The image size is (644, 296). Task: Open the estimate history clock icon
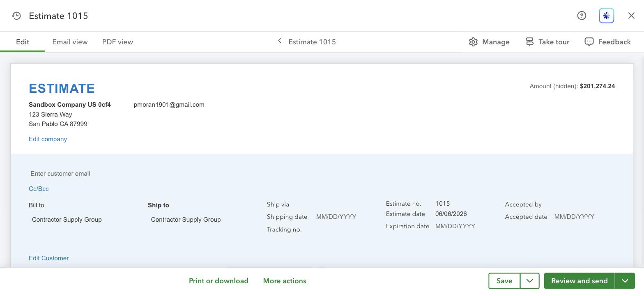click(x=16, y=16)
